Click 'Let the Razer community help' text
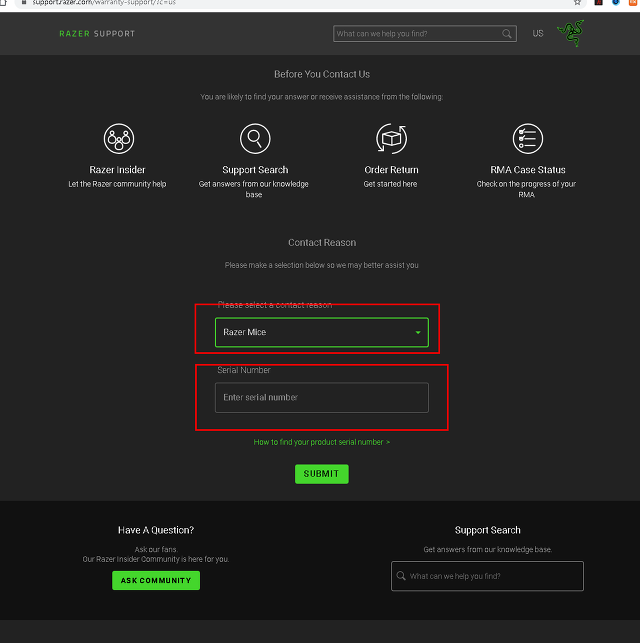 [x=117, y=184]
